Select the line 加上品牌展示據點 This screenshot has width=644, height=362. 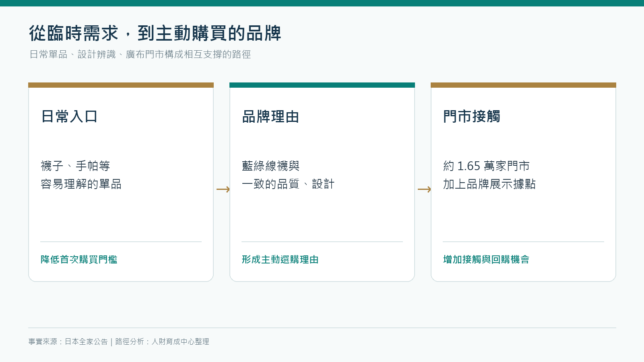tap(489, 184)
